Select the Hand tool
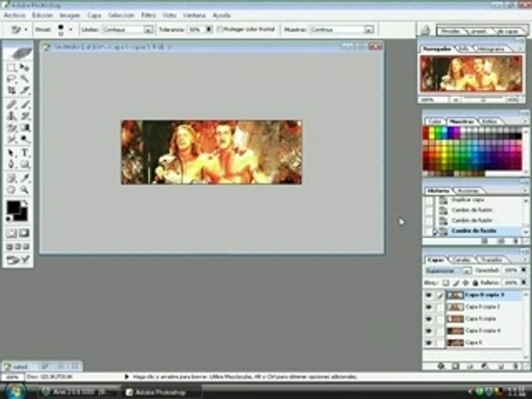Screen dimensions: 532x399 coord(11,190)
